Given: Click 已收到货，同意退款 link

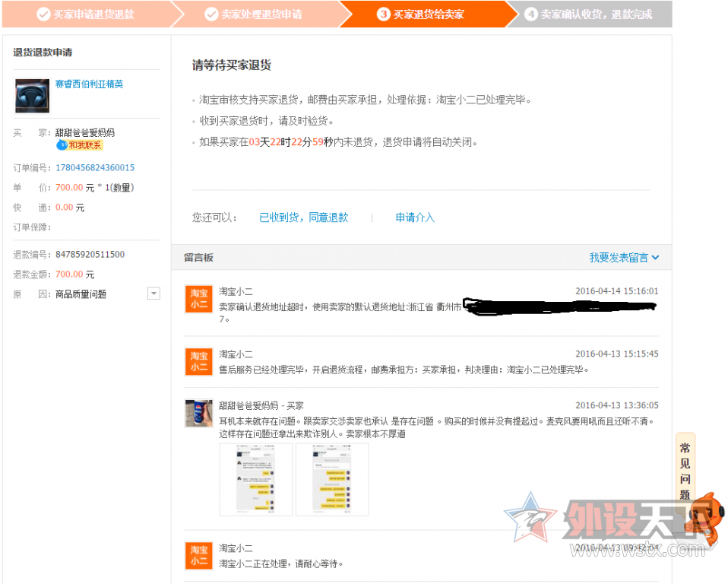Looking at the screenshot, I should (x=303, y=217).
